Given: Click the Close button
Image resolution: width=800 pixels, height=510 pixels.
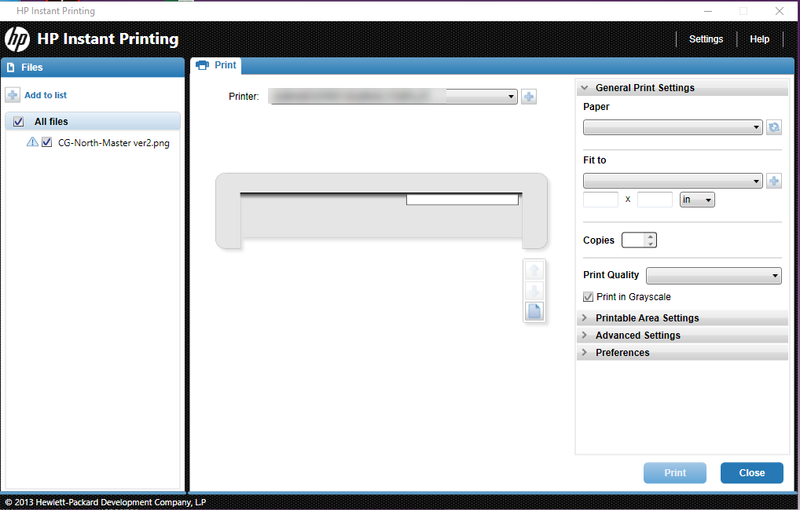Looking at the screenshot, I should point(752,473).
